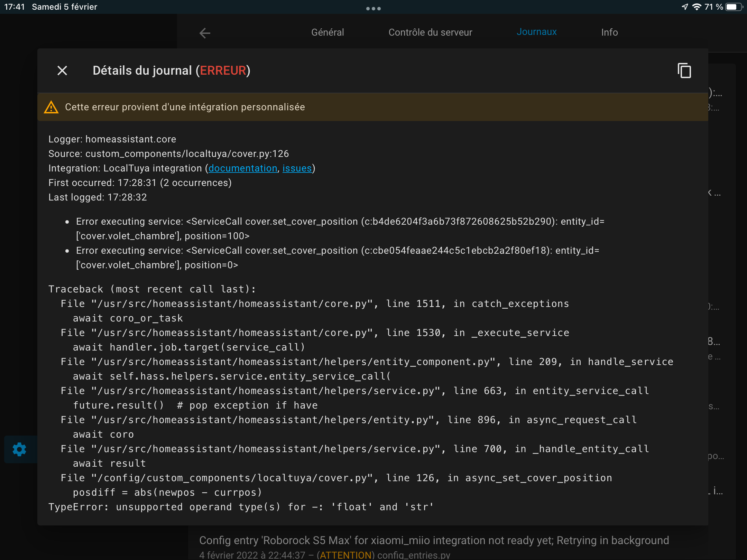Select the Journaux tab
This screenshot has width=747, height=560.
click(x=536, y=32)
